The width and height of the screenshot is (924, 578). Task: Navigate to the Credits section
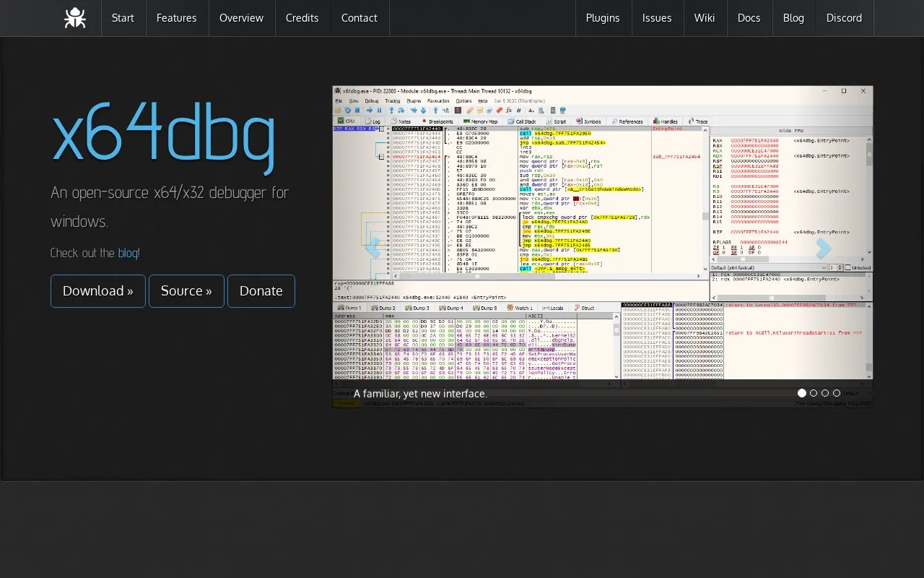tap(302, 18)
